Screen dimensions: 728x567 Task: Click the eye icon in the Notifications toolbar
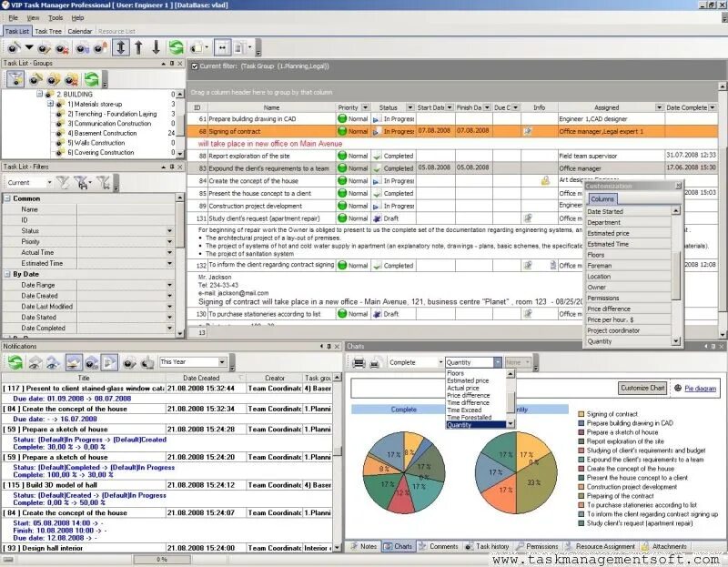click(35, 362)
